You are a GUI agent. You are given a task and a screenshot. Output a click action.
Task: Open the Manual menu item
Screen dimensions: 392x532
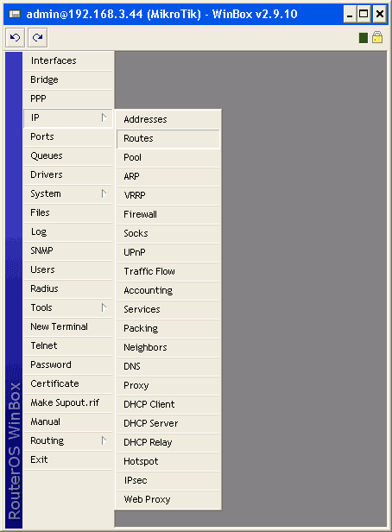tap(68, 421)
